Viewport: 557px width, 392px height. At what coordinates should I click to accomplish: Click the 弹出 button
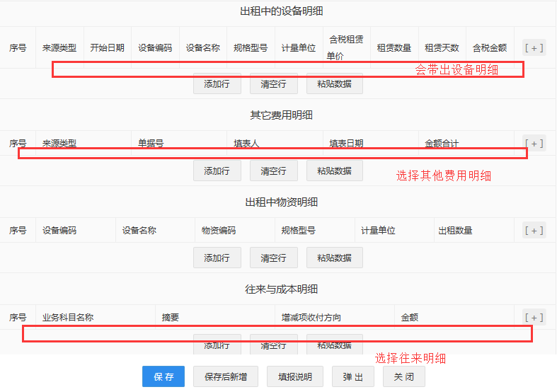(x=352, y=376)
